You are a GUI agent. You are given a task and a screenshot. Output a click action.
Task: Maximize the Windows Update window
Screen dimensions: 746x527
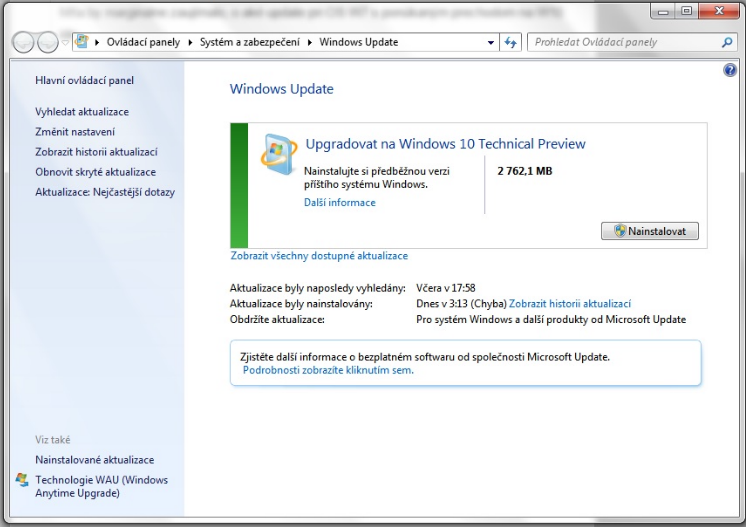pyautogui.click(x=687, y=11)
